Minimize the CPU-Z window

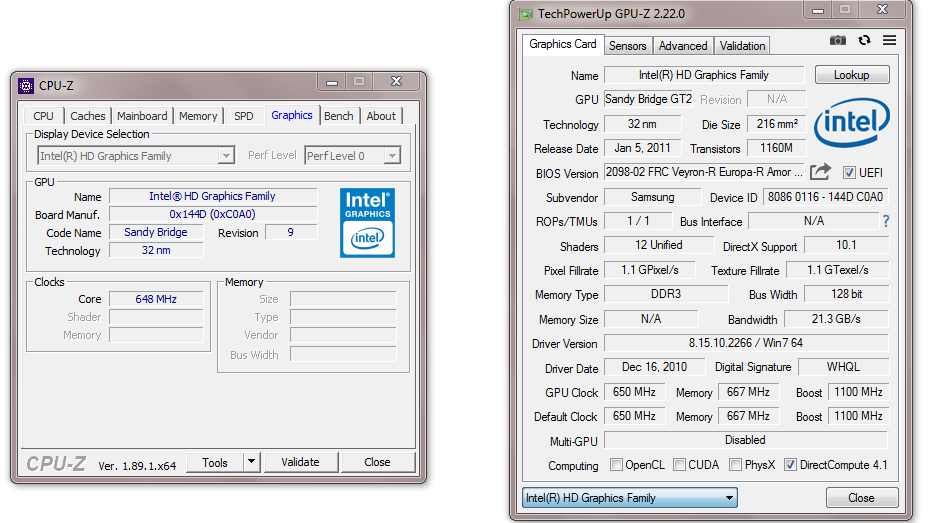pos(332,82)
